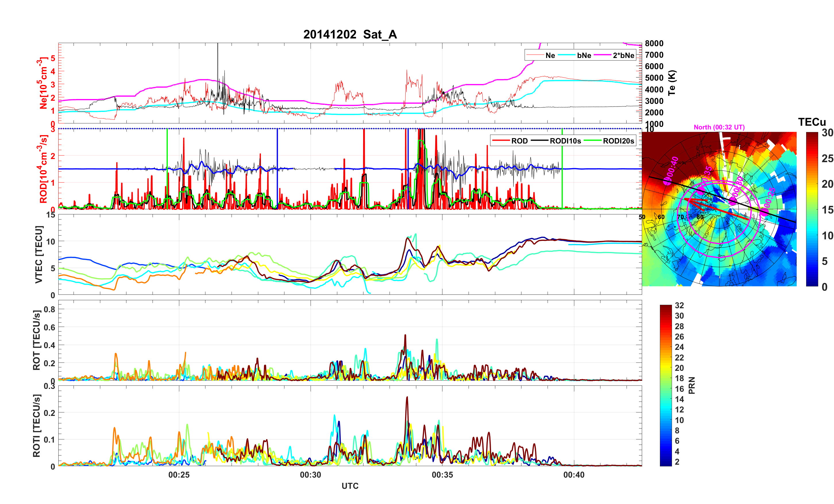Screen dimensions: 834x504
Task: Click the 00:25 magenta marker on map
Action: tap(764, 212)
